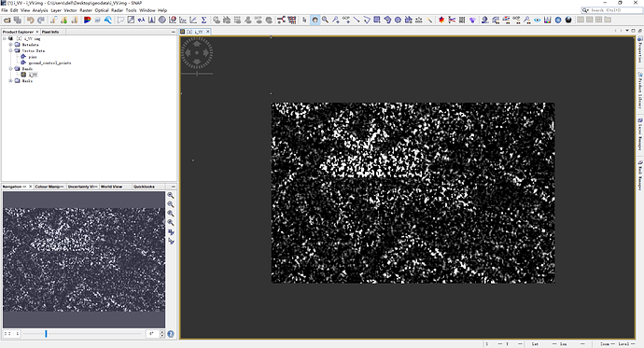Open the Navigation panel help button
Screen dimensions: 644x348
point(171,334)
